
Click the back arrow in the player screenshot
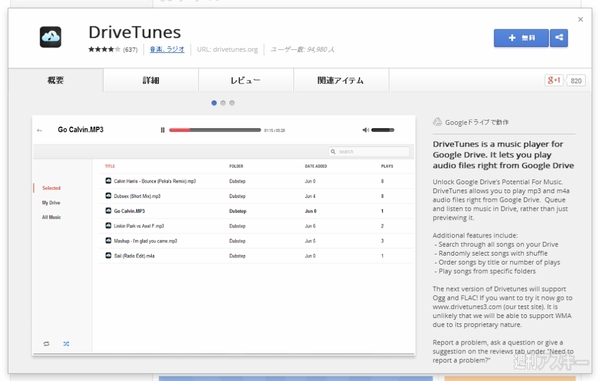pyautogui.click(x=39, y=130)
